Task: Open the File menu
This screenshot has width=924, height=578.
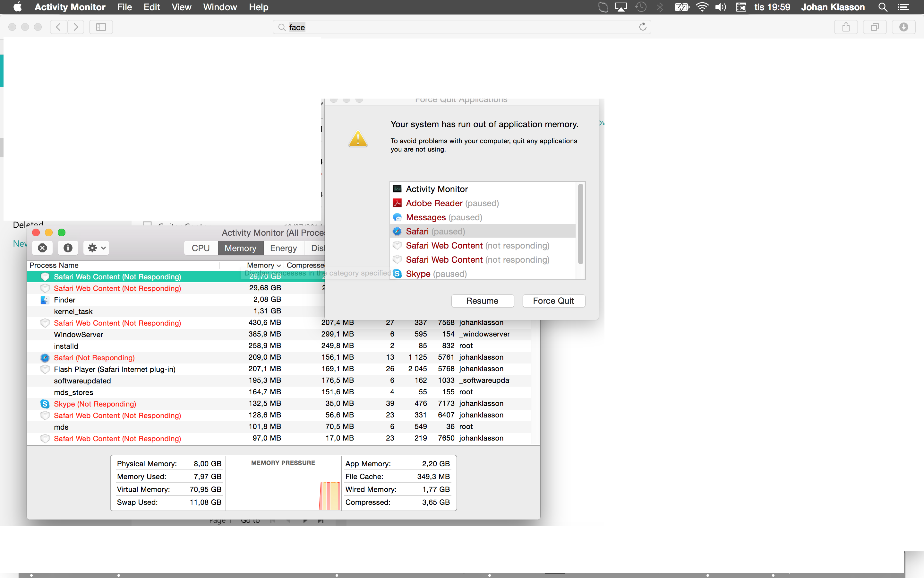Action: 124,7
